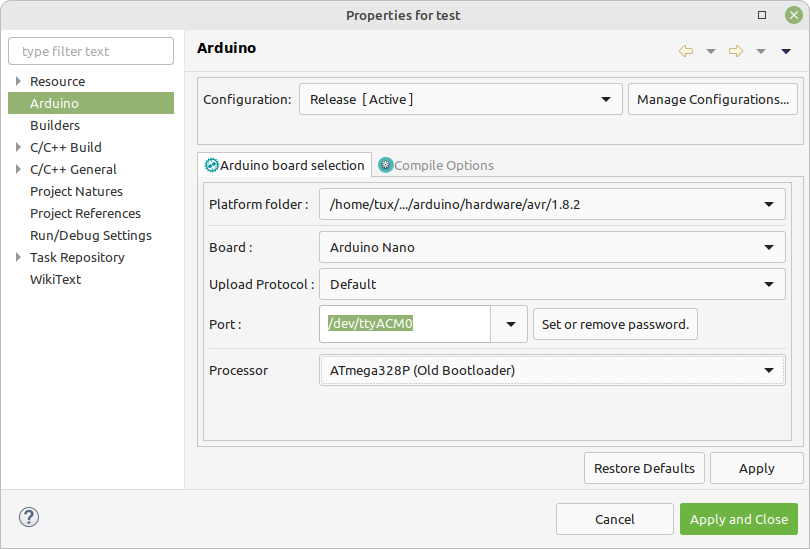Image resolution: width=810 pixels, height=549 pixels.
Task: Switch to Arduino board selection tab
Action: point(285,165)
